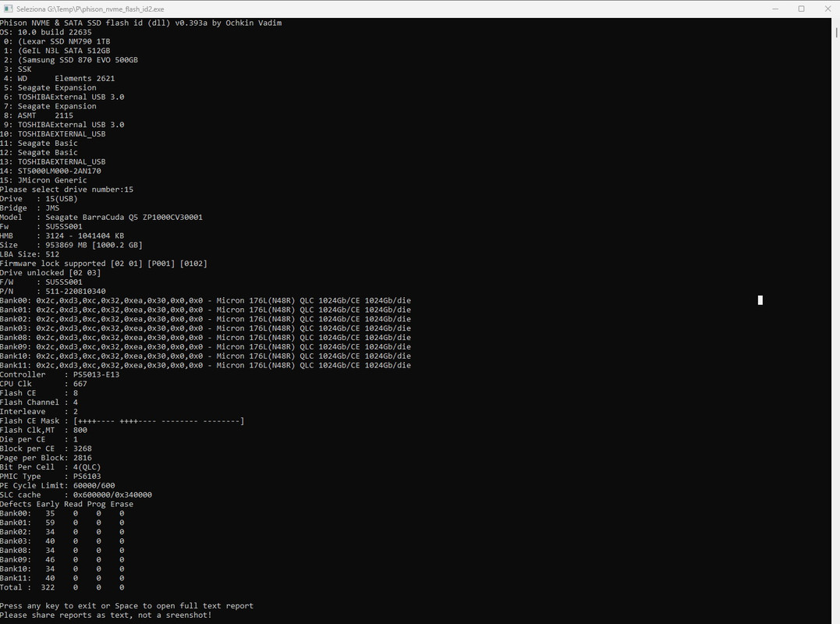Minimize the phison_nvme_flash_id2 console window
The height and width of the screenshot is (624, 840).
[x=775, y=9]
